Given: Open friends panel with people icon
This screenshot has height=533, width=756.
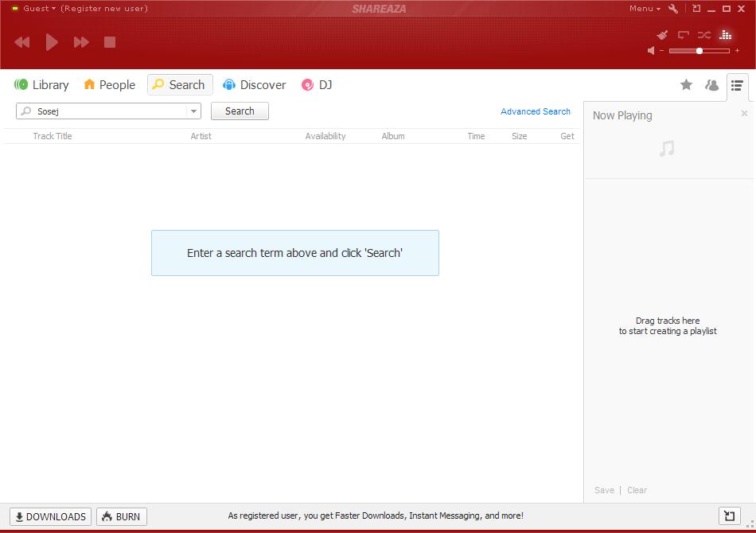Looking at the screenshot, I should click(x=711, y=85).
